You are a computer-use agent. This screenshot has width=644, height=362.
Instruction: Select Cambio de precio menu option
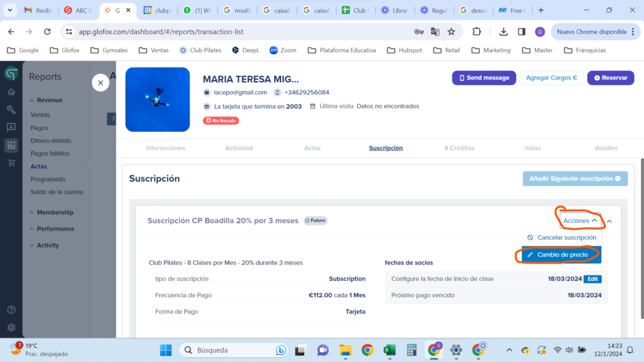pyautogui.click(x=562, y=255)
